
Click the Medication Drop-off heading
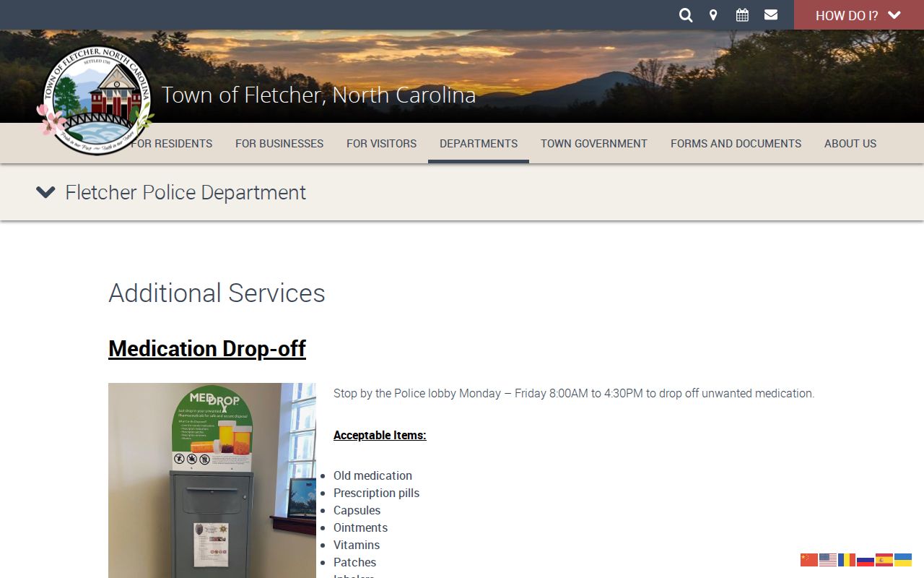click(x=207, y=348)
